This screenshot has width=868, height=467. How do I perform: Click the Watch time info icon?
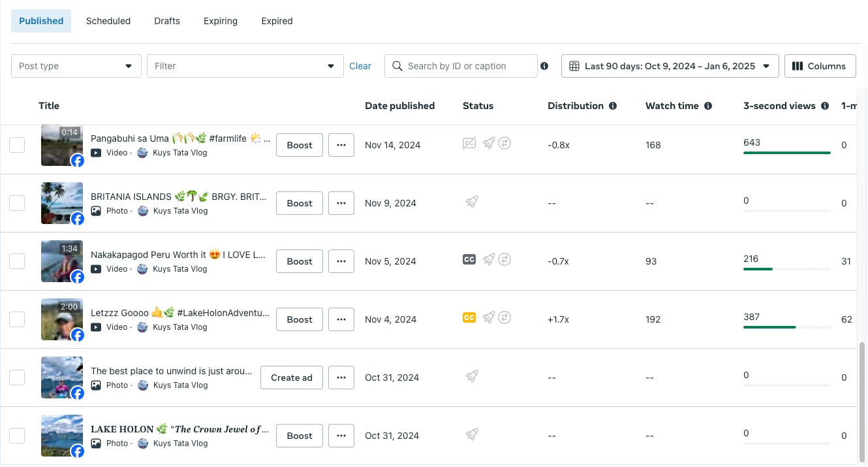click(x=708, y=106)
